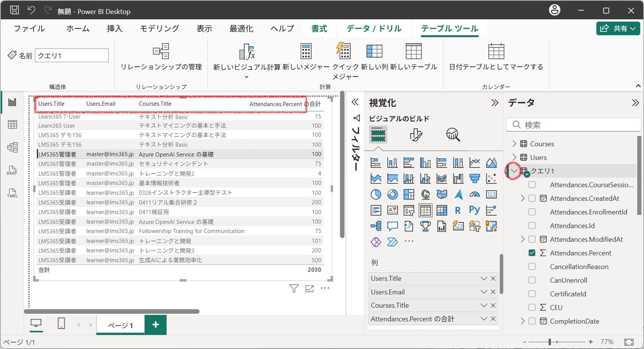The height and width of the screenshot is (349, 644).
Task: Switch to the モデリング ribbon tab
Action: point(159,28)
